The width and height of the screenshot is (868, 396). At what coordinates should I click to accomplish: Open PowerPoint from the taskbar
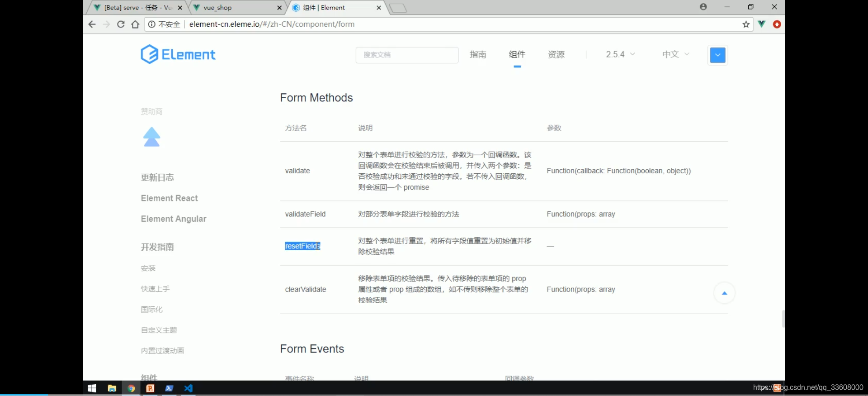pos(150,388)
